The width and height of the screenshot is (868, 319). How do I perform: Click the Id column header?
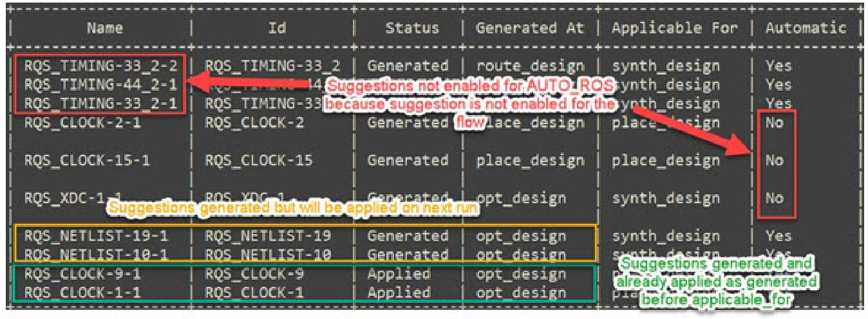pos(277,28)
